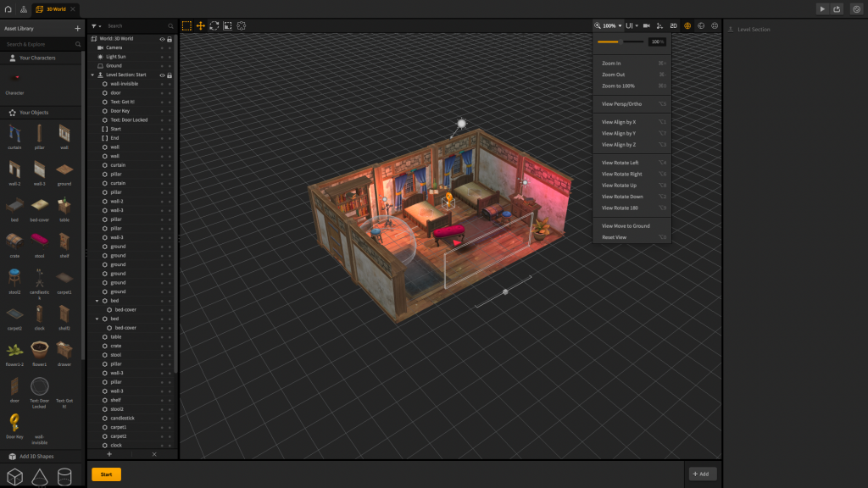The image size is (868, 488).
Task: Open the UI dropdown in viewport toolbar
Action: (632, 26)
